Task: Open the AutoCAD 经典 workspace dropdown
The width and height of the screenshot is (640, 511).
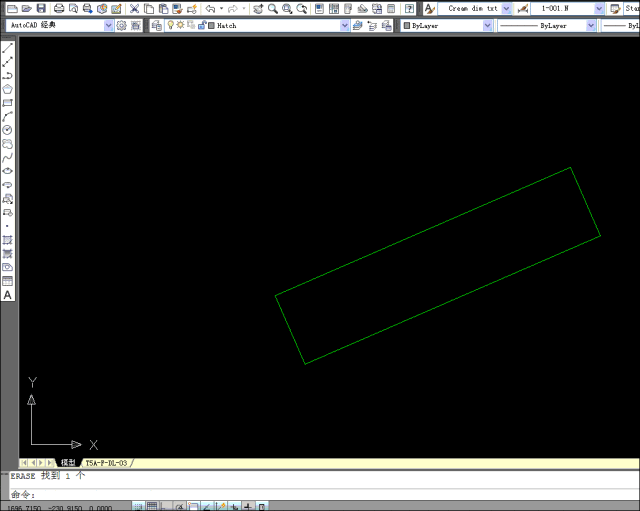Action: pyautogui.click(x=109, y=25)
